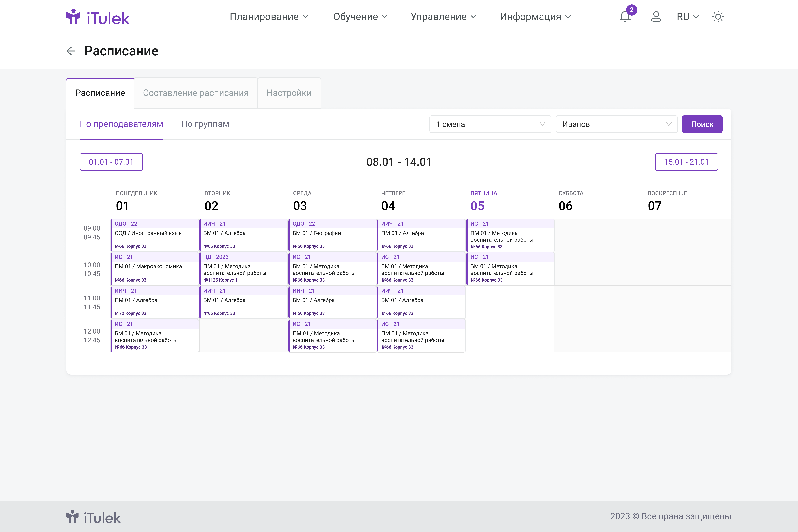
Task: Open Wednesday 12:00 ИС - 21 lesson
Action: pos(332,336)
